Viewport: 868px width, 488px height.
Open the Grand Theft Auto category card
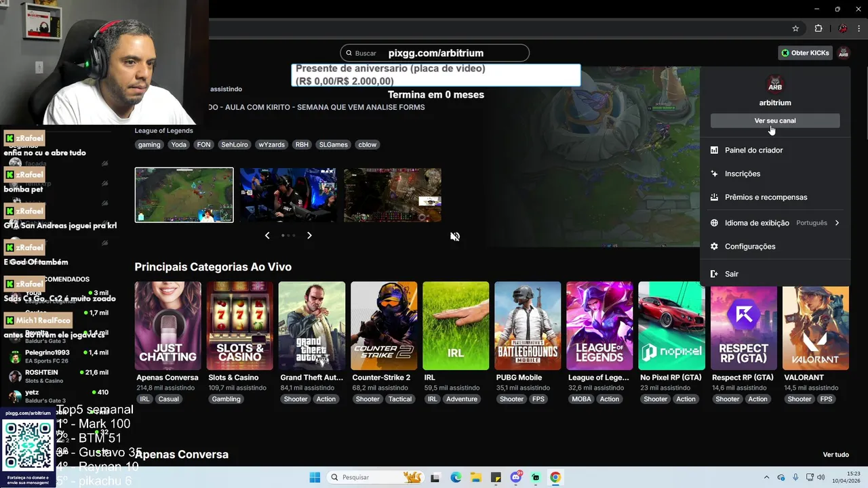pos(312,326)
